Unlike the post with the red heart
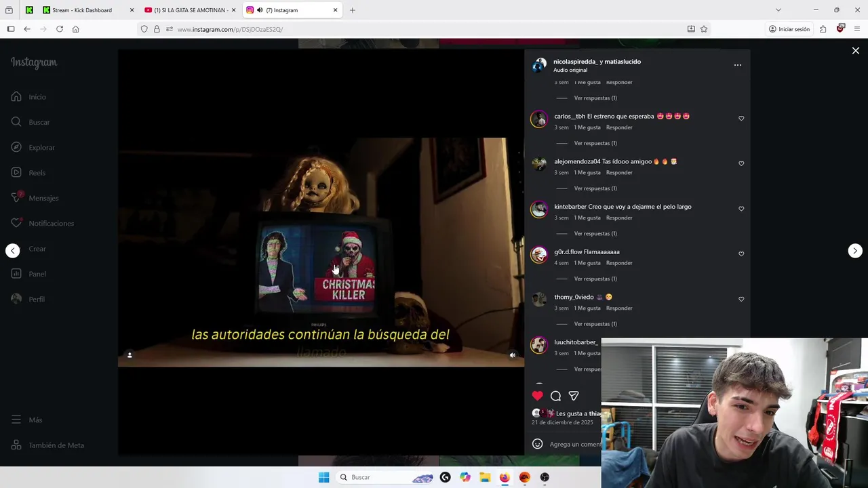Image resolution: width=868 pixels, height=488 pixels. tap(538, 396)
